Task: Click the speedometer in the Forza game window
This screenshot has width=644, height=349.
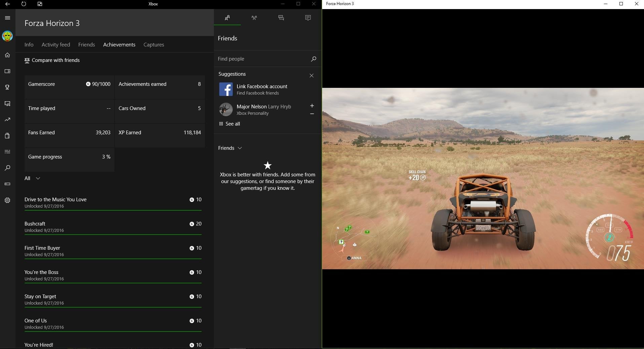Action: pyautogui.click(x=609, y=238)
